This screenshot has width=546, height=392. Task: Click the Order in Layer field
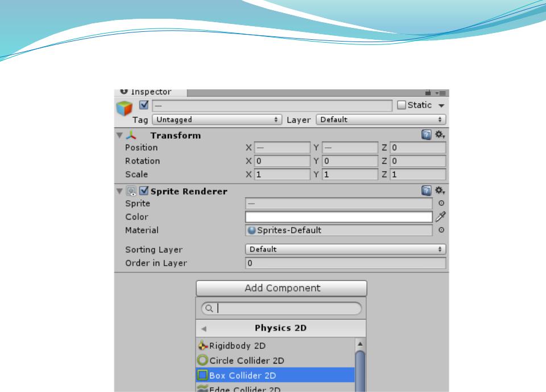click(345, 263)
